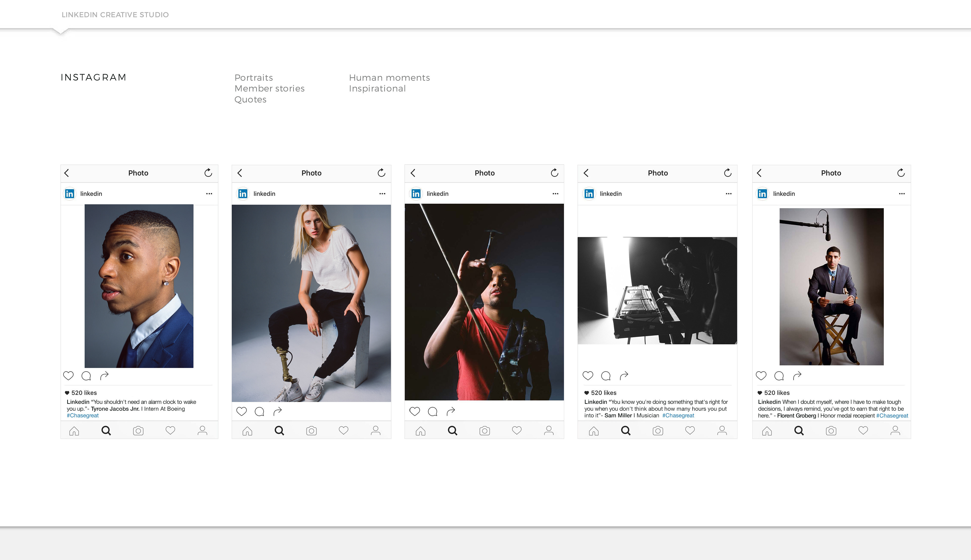971x560 pixels.
Task: Open LinkedIn avatar on Tyrone Jacobs post
Action: pyautogui.click(x=70, y=194)
